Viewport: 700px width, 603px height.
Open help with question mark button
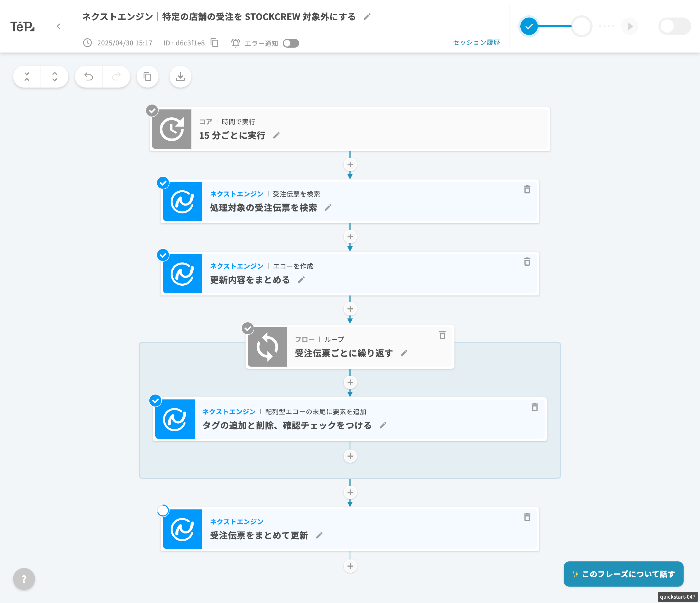coord(24,579)
